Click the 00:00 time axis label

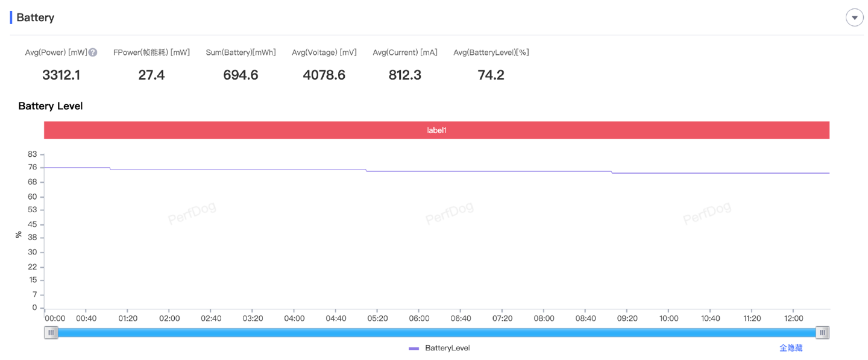pos(55,318)
